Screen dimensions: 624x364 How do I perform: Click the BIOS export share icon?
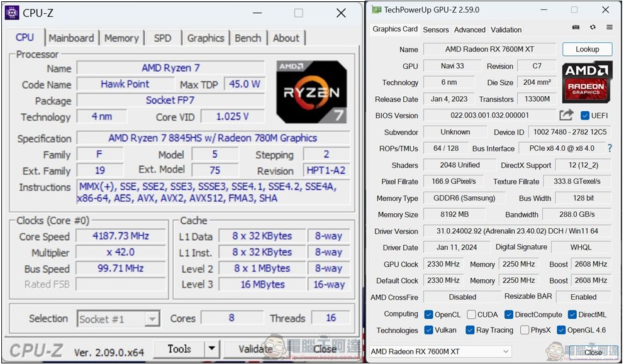tap(566, 115)
